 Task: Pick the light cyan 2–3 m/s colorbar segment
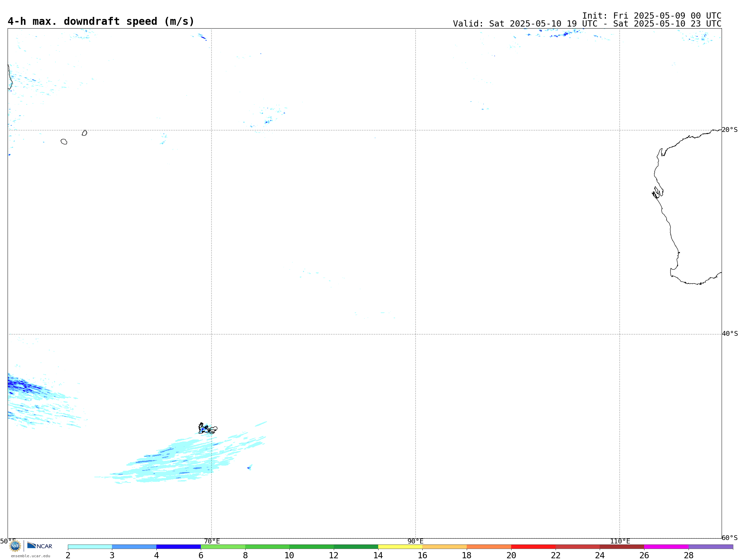[x=90, y=547]
